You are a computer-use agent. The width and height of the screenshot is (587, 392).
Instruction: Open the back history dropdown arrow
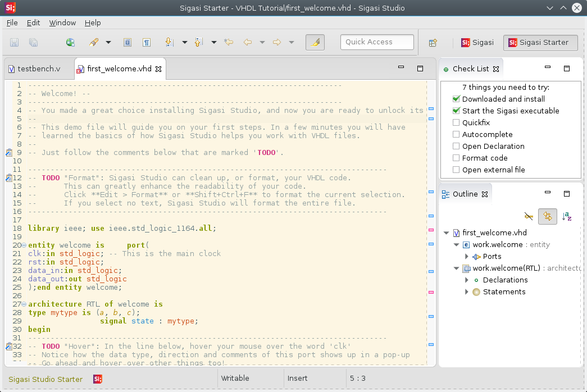tap(262, 42)
